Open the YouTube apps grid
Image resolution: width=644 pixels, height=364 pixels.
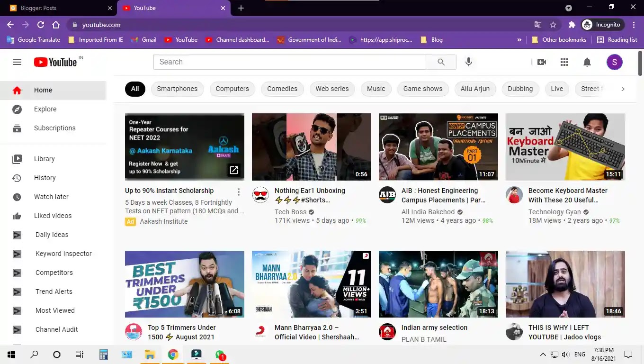pos(564,62)
